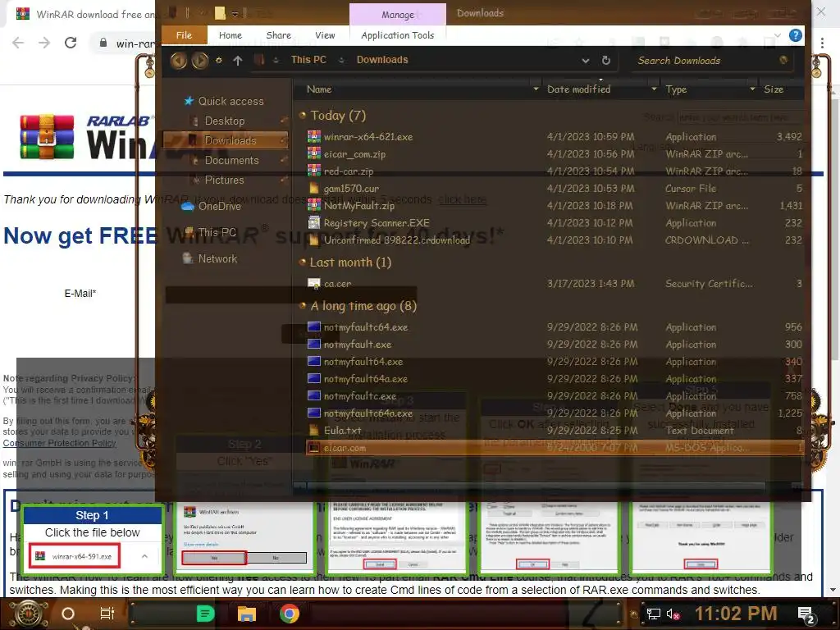
Task: Select notmyfaultc64.exe file icon
Action: tap(314, 326)
